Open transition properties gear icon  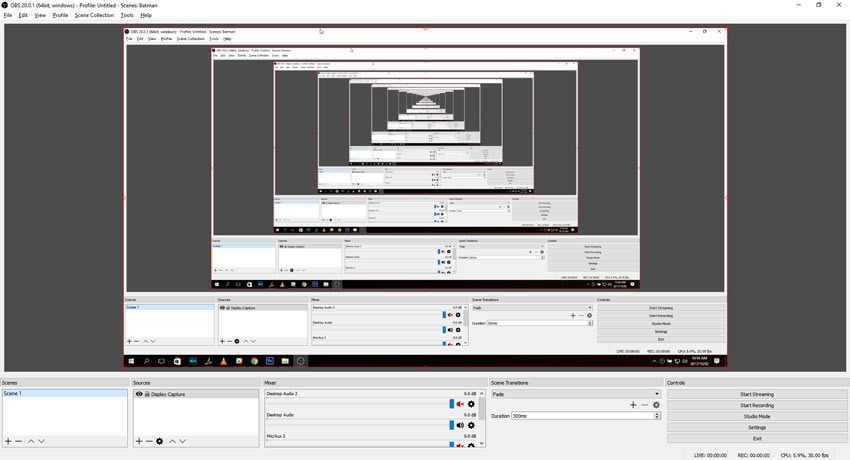[656, 405]
